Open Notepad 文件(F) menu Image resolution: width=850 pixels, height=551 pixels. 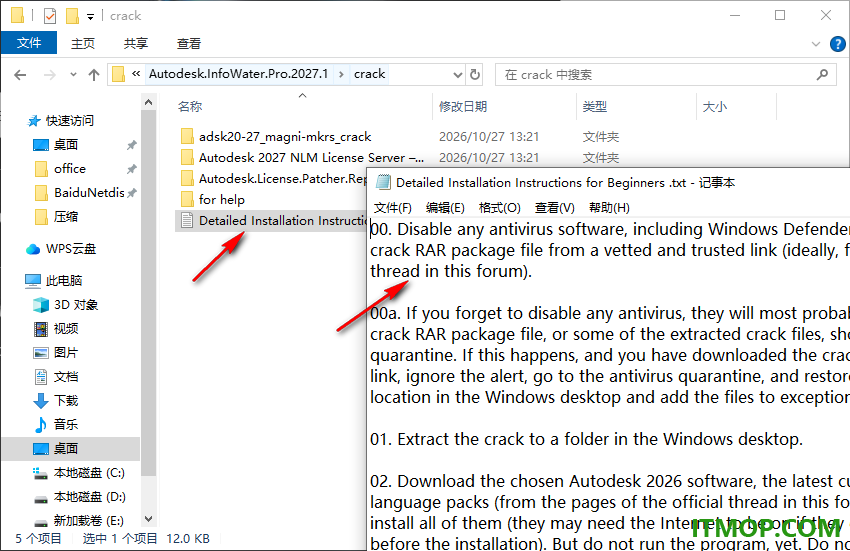392,208
